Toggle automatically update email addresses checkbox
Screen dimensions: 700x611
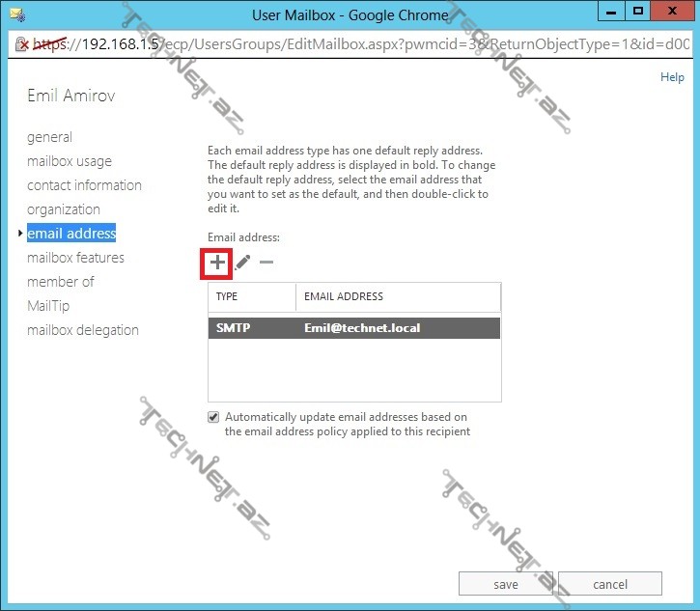(x=213, y=417)
